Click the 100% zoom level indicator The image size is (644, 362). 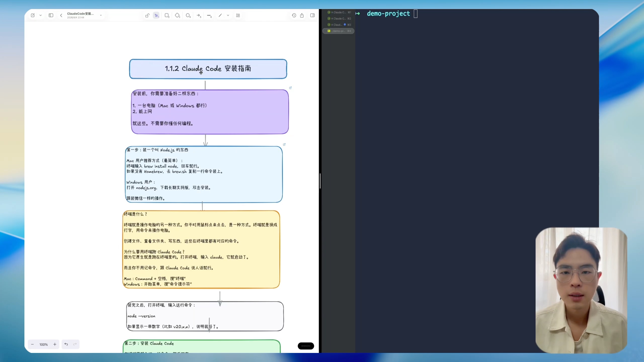(x=44, y=345)
